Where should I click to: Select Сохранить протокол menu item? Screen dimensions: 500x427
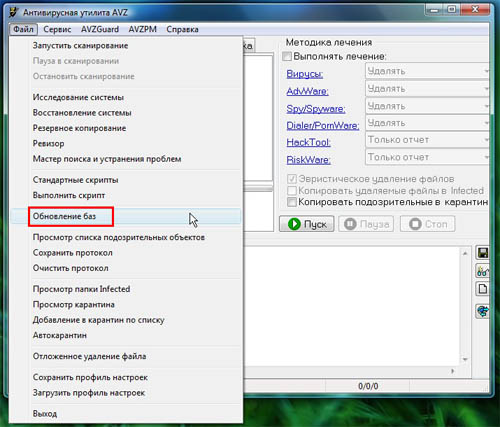pos(126,253)
